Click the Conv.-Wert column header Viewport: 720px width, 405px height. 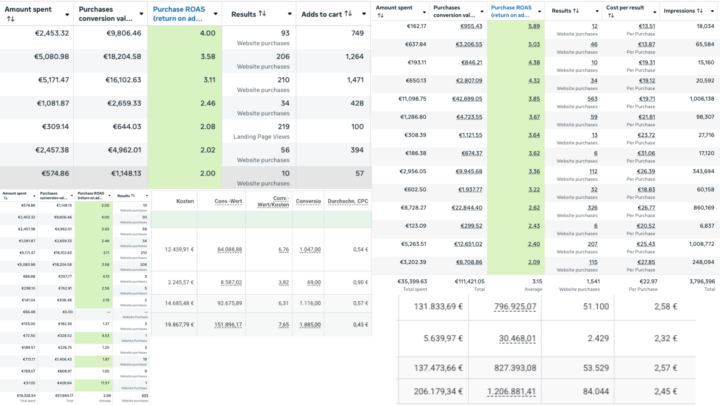pyautogui.click(x=228, y=201)
